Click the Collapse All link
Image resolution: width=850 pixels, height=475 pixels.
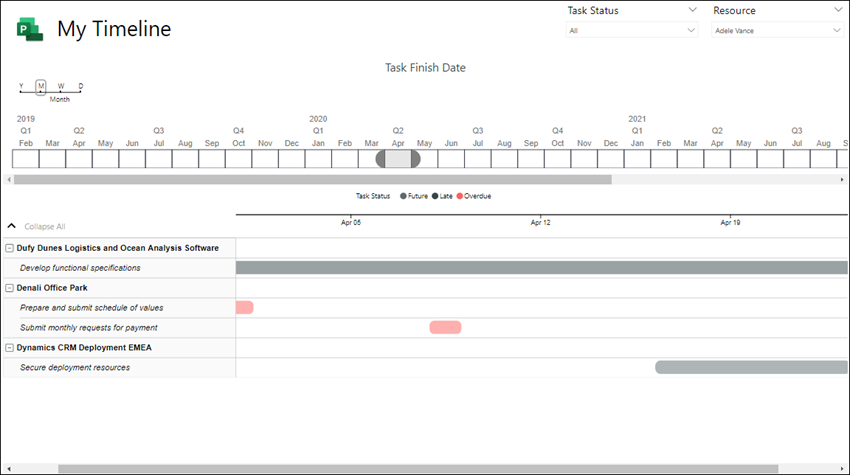coord(44,227)
